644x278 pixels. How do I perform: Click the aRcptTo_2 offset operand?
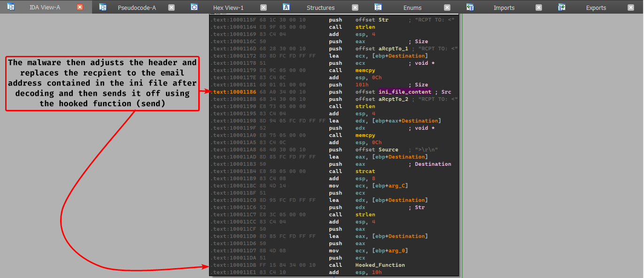click(394, 99)
